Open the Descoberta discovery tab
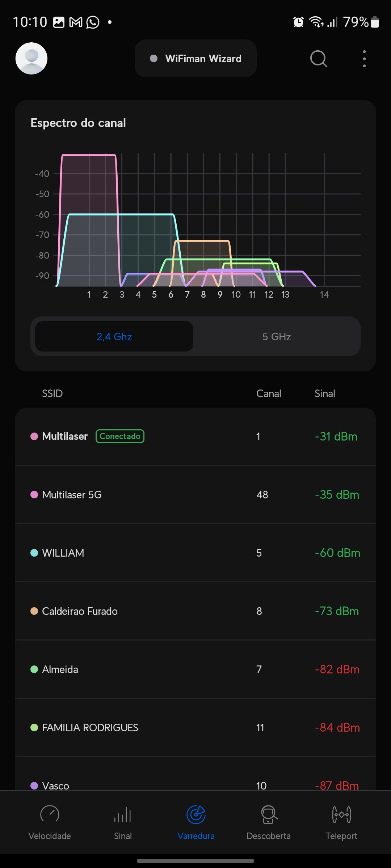This screenshot has height=868, width=391. tap(269, 822)
